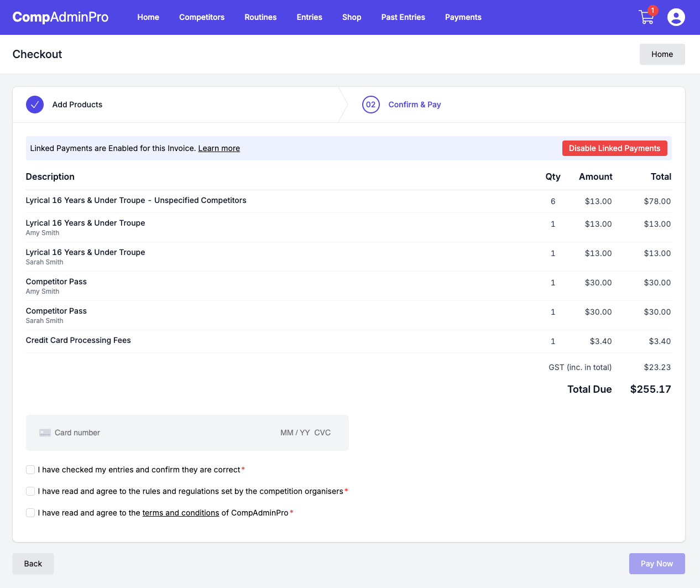700x588 pixels.
Task: Click the Unspecified Competitors troupe row text
Action: (136, 200)
